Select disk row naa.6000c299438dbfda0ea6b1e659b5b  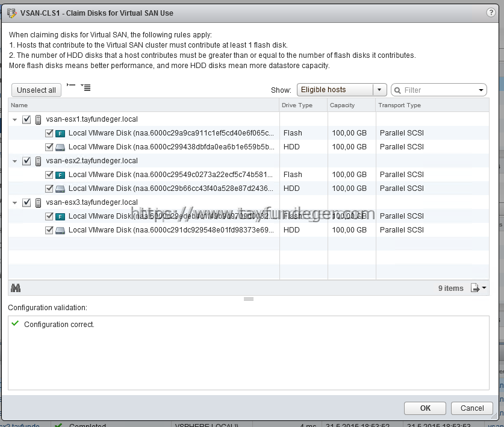pos(249,147)
